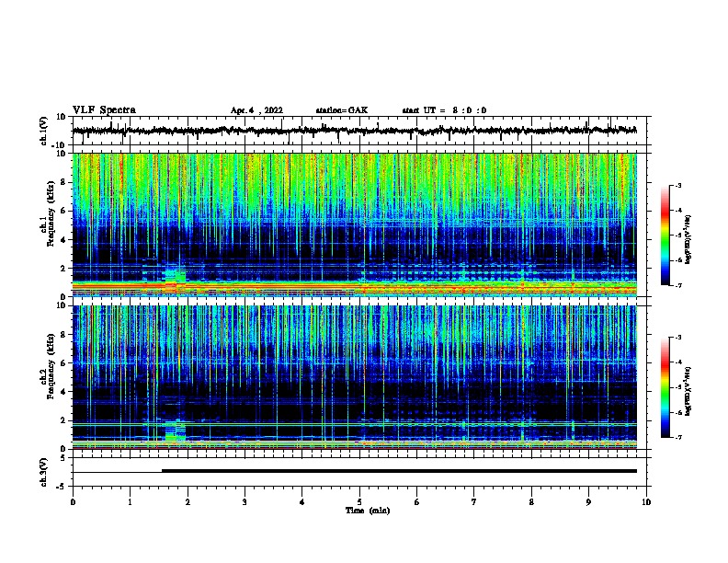Viewport: 728px width, 563px height.
Task: Click the 'ch.1(V)' waveform axis label
Action: pos(44,131)
